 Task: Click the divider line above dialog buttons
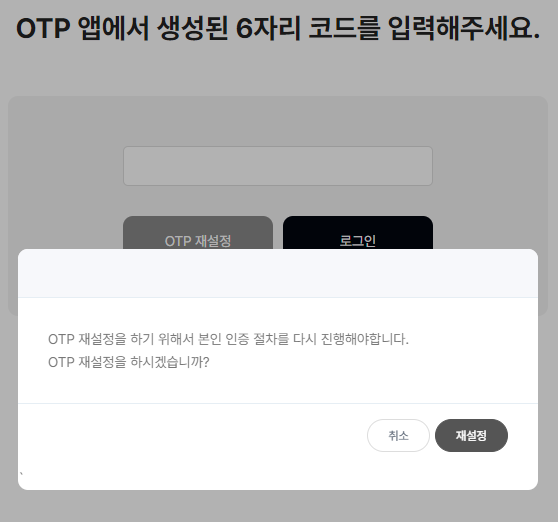278,404
